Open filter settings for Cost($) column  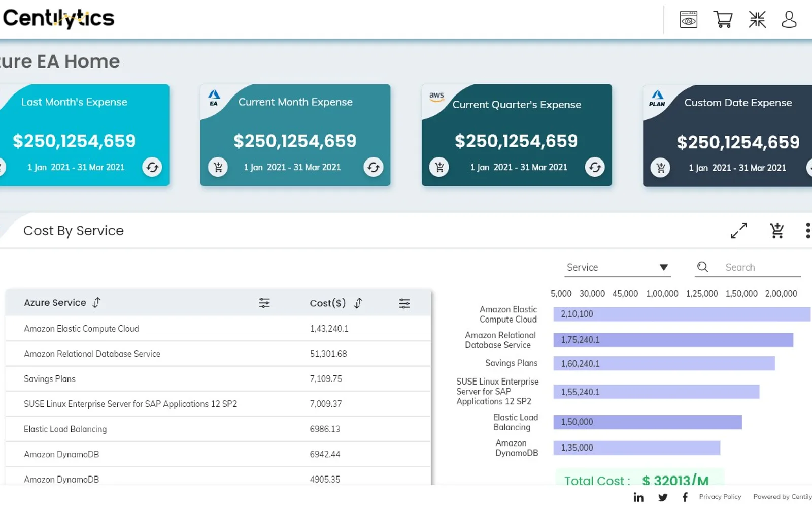click(x=404, y=304)
